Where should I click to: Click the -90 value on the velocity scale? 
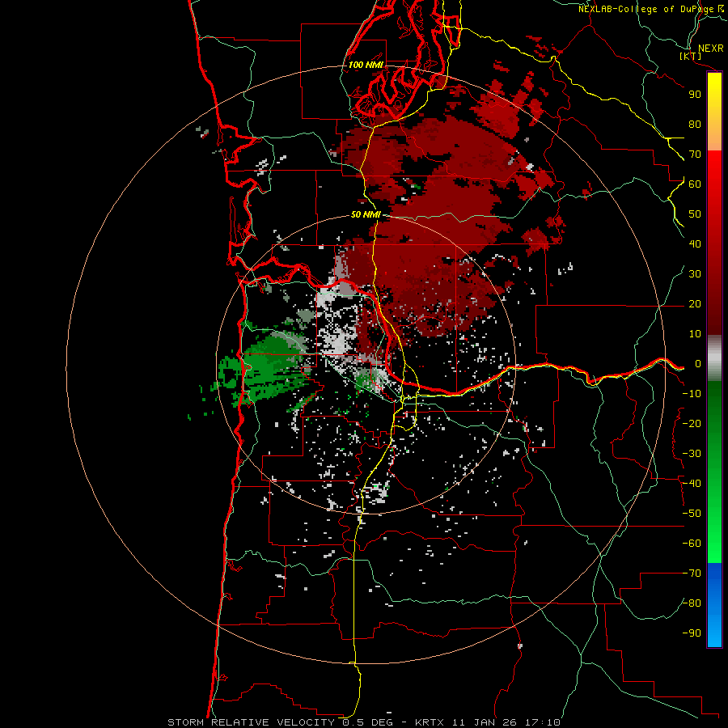point(692,633)
